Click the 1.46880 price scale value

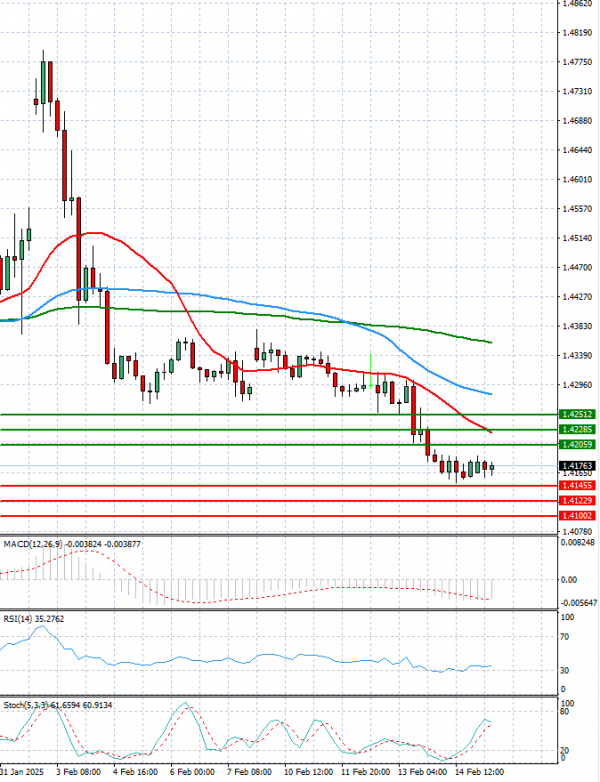point(577,120)
